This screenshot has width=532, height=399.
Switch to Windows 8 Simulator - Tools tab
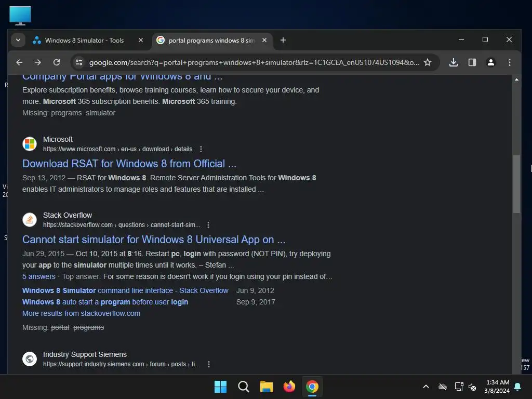click(84, 41)
